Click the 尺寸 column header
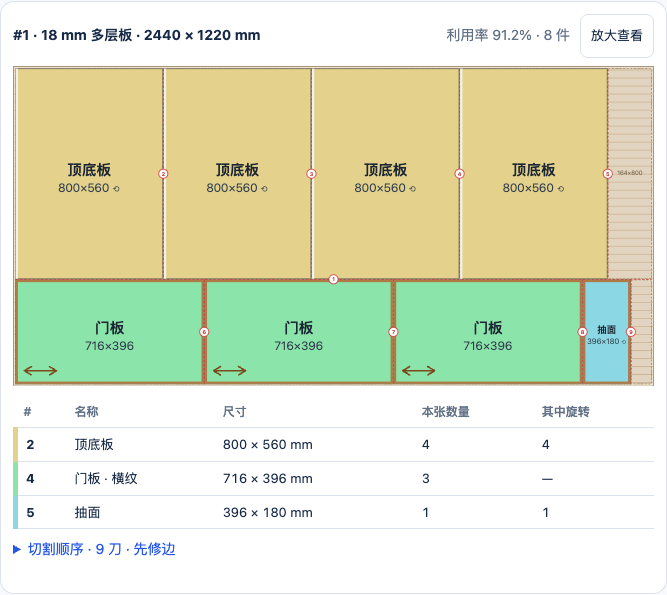The width and height of the screenshot is (667, 595). (234, 412)
